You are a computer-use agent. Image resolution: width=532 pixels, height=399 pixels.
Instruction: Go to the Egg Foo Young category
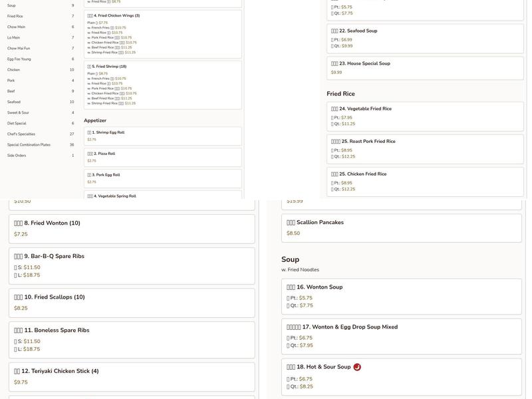click(19, 59)
